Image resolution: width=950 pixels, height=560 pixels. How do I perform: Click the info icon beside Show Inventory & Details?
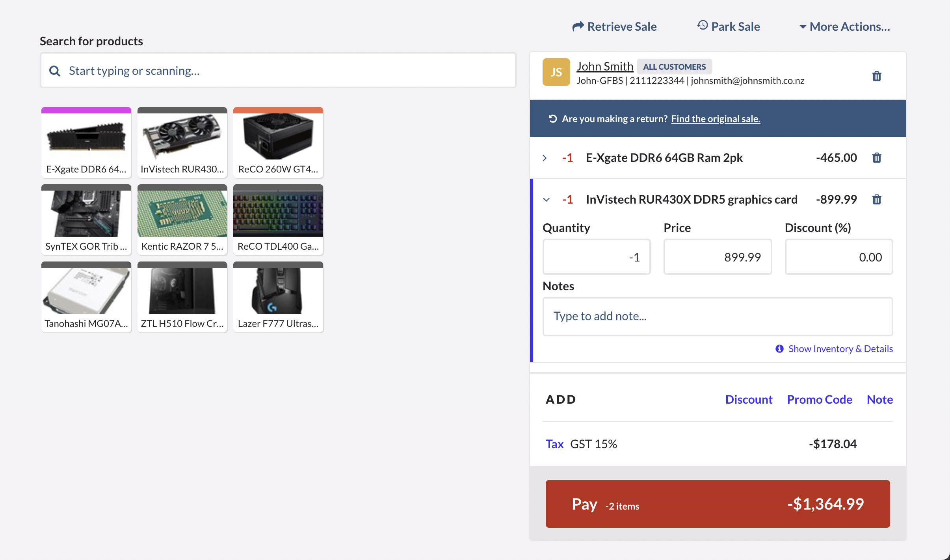click(780, 349)
